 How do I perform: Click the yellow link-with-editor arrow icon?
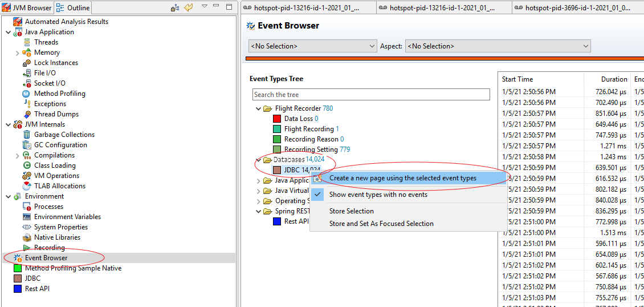[x=188, y=7]
